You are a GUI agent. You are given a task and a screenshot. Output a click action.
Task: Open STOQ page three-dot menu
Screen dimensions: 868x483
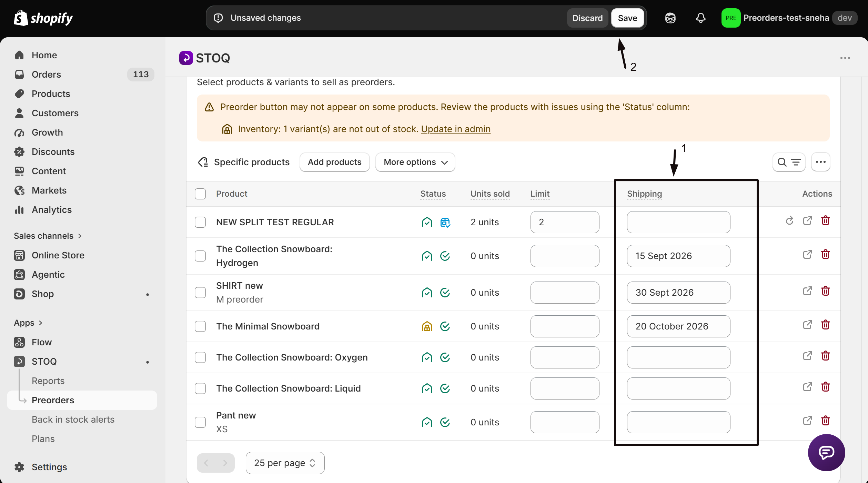click(x=845, y=58)
